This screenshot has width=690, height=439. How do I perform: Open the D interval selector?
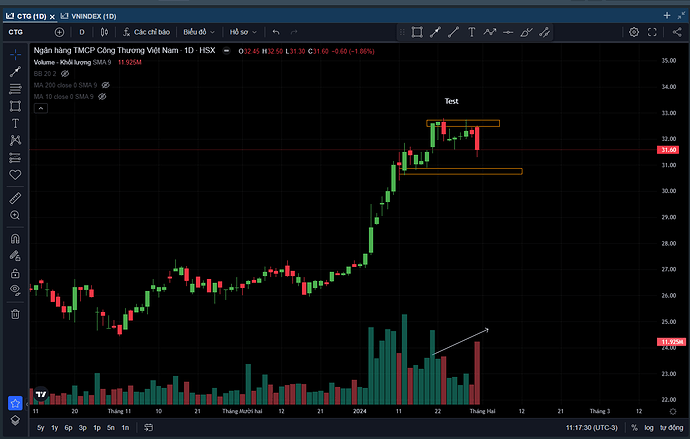pyautogui.click(x=82, y=32)
